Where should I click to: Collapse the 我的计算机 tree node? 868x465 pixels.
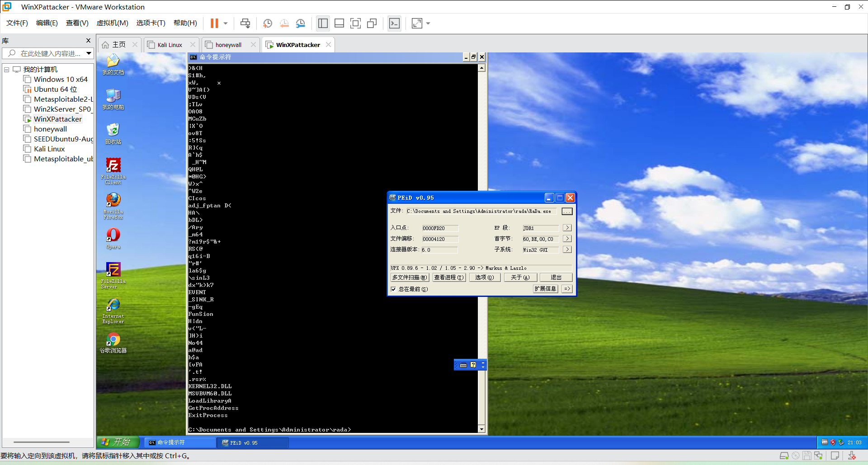point(7,70)
